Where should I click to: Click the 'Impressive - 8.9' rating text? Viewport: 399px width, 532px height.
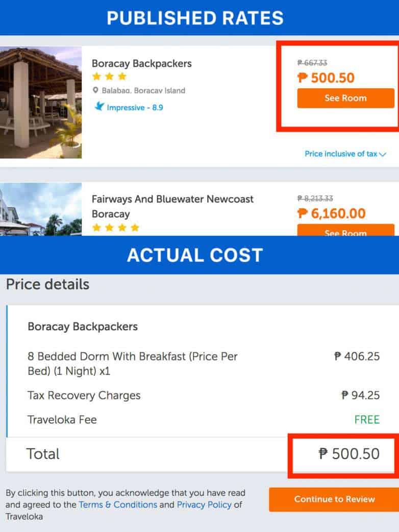click(135, 108)
